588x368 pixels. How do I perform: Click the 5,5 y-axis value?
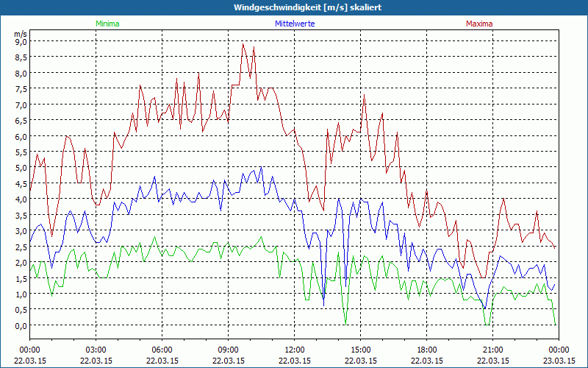pyautogui.click(x=21, y=152)
